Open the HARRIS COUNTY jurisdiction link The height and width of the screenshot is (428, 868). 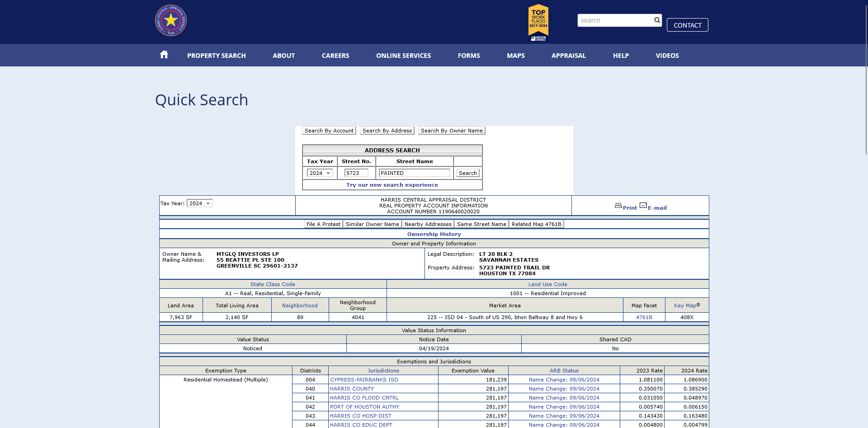(x=352, y=389)
